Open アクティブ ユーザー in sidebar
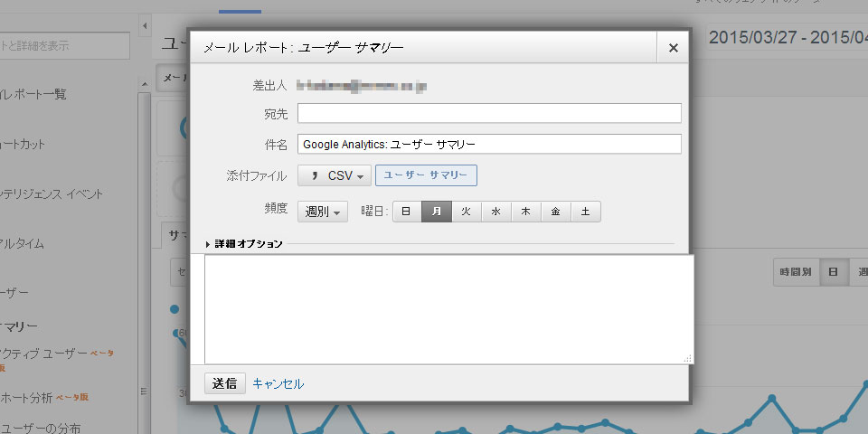Screen dimensions: 868x434 [44, 354]
